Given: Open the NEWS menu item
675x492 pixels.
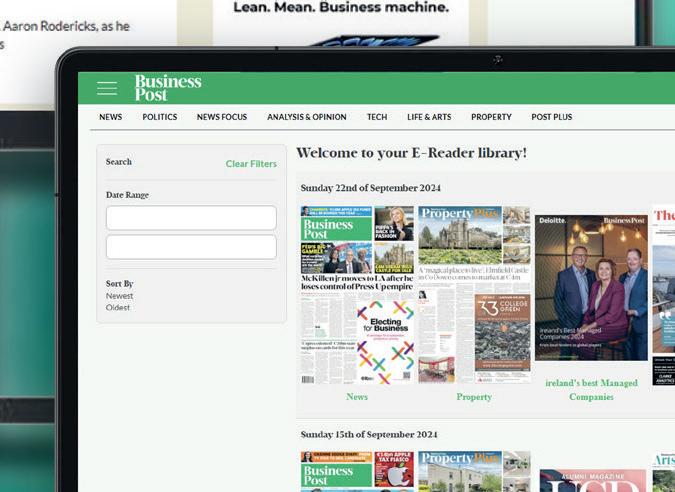Looking at the screenshot, I should (111, 117).
